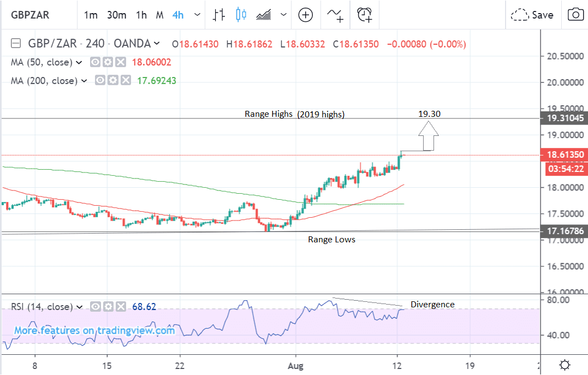Open the chart style dropdown arrow
Viewport: 588px width, 375px height.
tap(282, 15)
